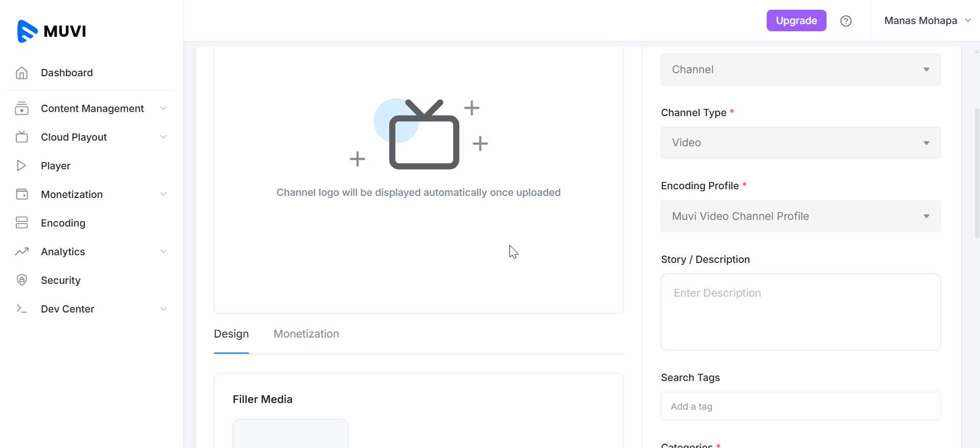Open the Channel Type dropdown

pos(800,143)
